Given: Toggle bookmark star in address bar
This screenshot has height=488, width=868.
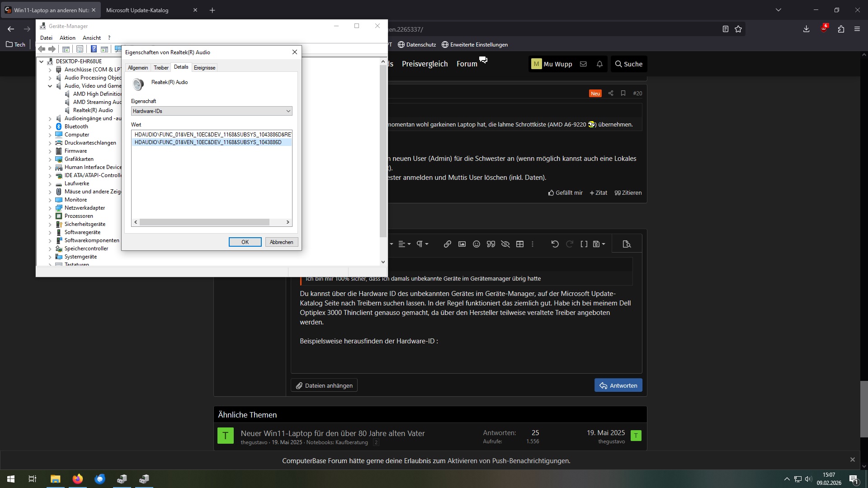Looking at the screenshot, I should click(x=738, y=29).
